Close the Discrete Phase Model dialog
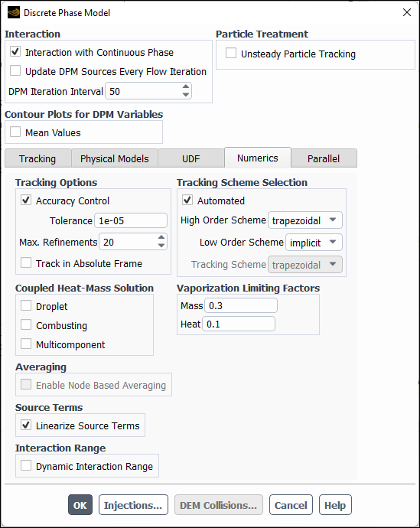Screen dimensions: 420x528 point(407,12)
